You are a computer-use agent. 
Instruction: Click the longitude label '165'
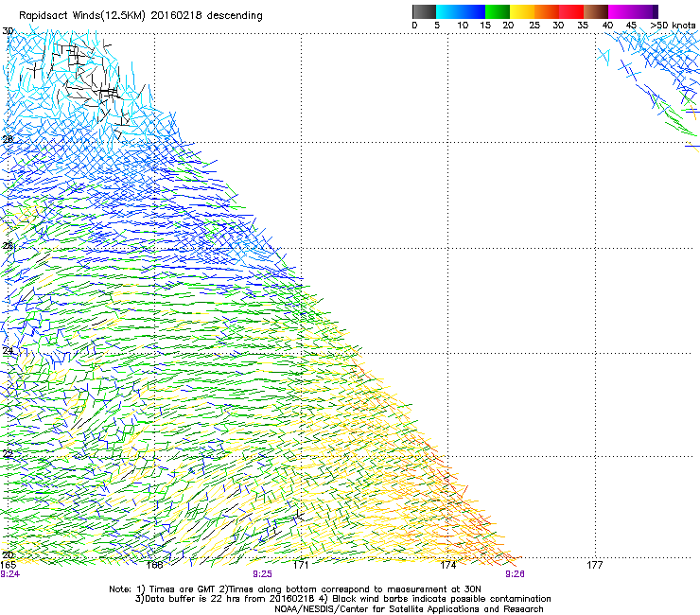click(8, 565)
